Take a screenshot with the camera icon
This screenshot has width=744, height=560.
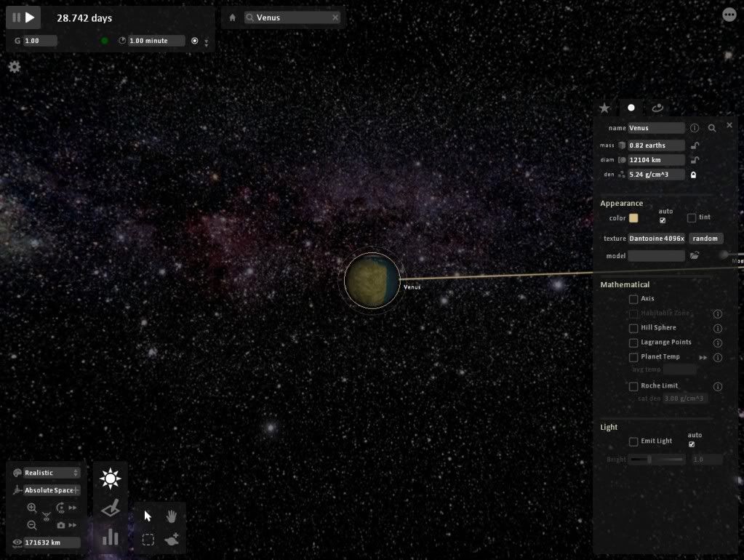pyautogui.click(x=60, y=525)
